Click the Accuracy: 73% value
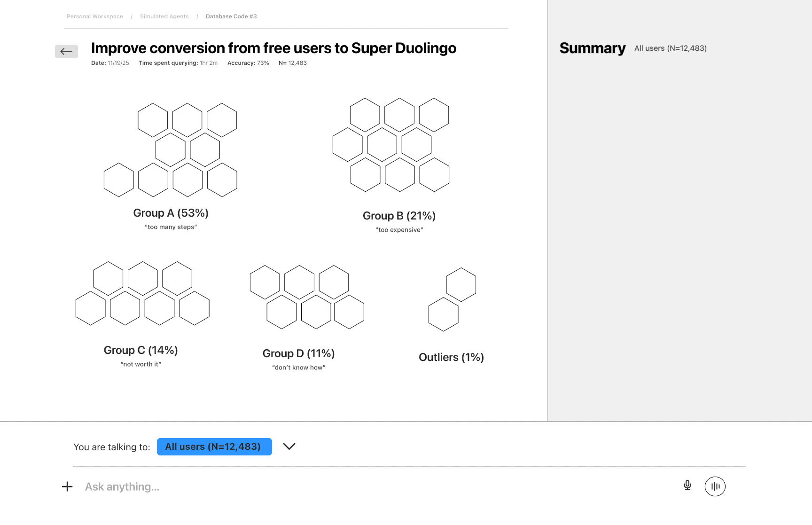 (248, 63)
